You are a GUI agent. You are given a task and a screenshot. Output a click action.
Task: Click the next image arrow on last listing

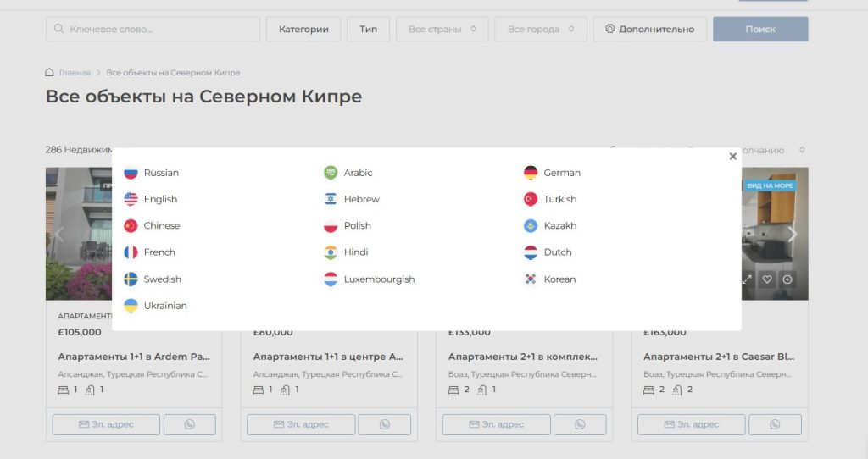point(793,235)
